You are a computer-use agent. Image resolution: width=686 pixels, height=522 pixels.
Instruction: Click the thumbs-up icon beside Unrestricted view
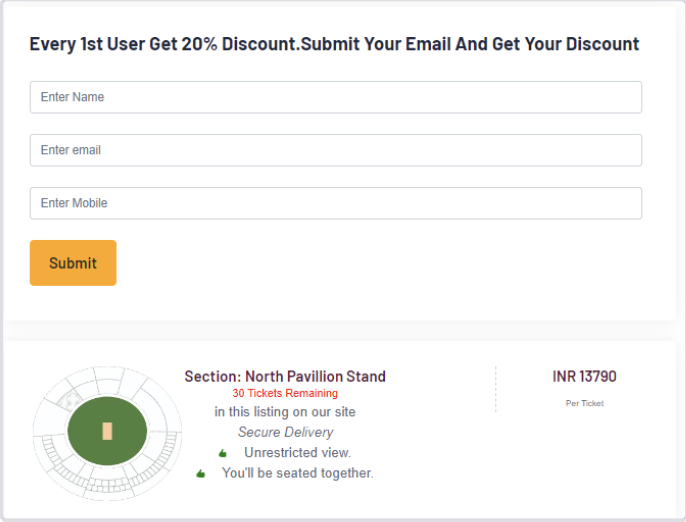click(223, 453)
